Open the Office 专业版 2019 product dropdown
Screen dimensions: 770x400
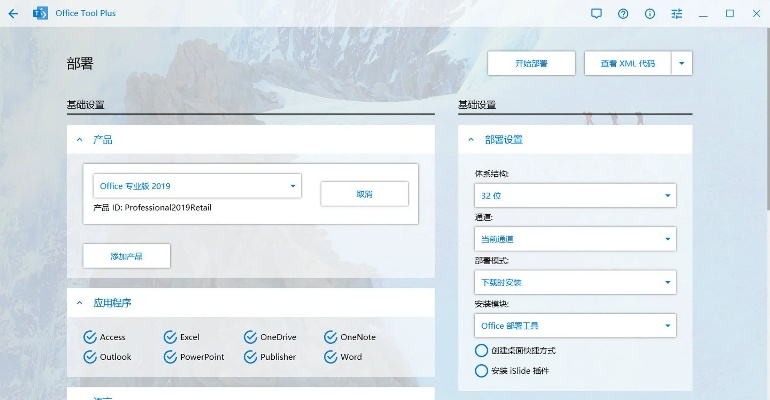[x=197, y=186]
